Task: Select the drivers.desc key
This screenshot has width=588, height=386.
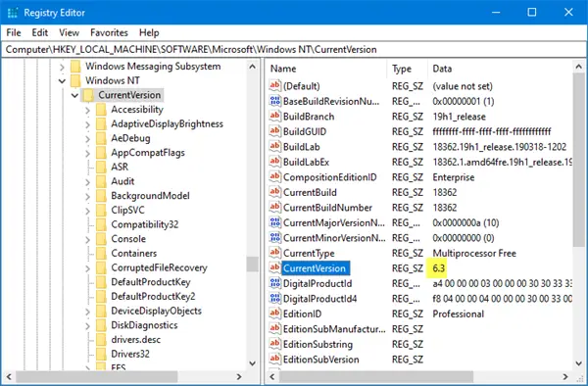Action: click(x=136, y=340)
